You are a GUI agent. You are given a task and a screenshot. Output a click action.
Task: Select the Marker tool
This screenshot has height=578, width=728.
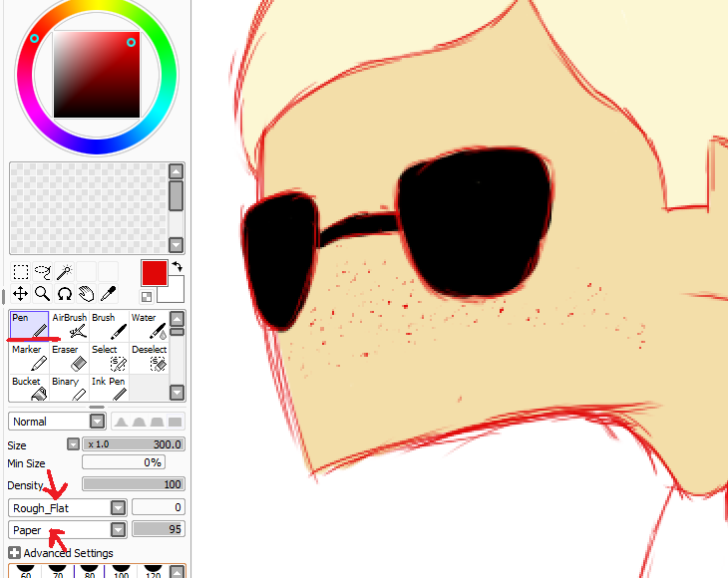[x=29, y=358]
